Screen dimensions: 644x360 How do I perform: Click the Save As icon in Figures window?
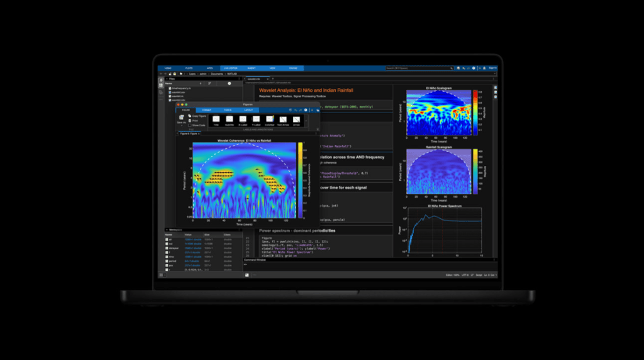pyautogui.click(x=181, y=118)
